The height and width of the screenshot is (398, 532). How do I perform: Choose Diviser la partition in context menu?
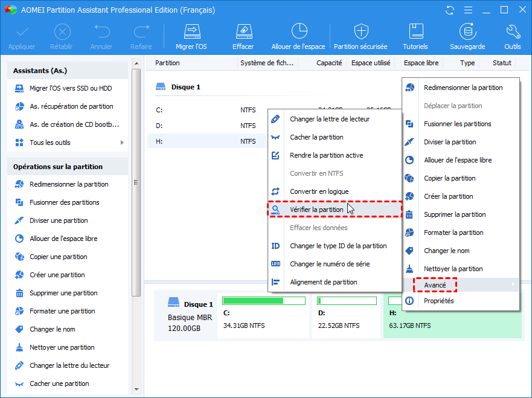(x=461, y=142)
